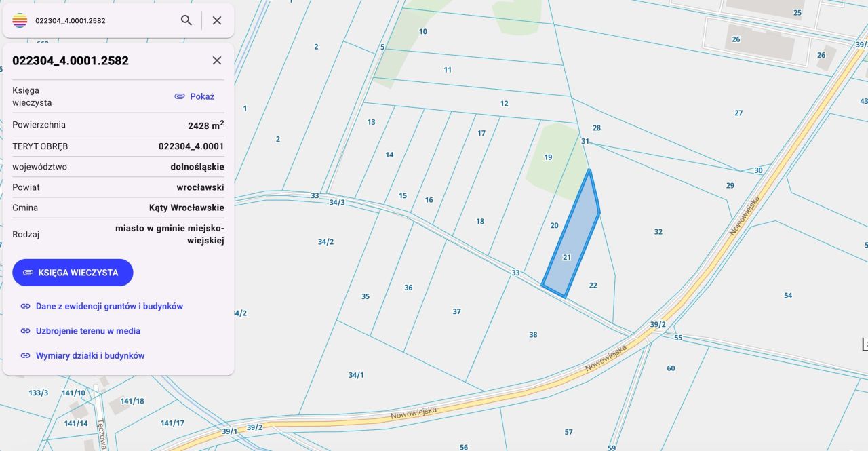Select parcel 28 on the map
868x451 pixels.
[x=597, y=128]
